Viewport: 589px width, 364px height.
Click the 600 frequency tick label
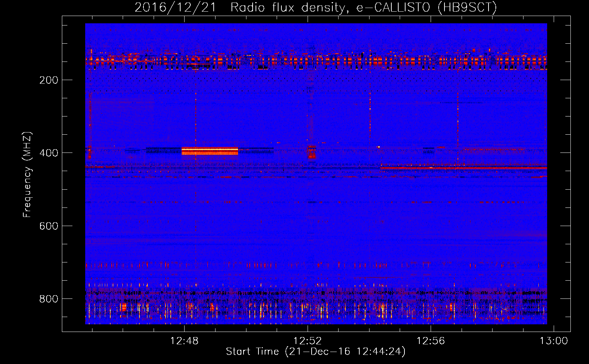pos(49,226)
